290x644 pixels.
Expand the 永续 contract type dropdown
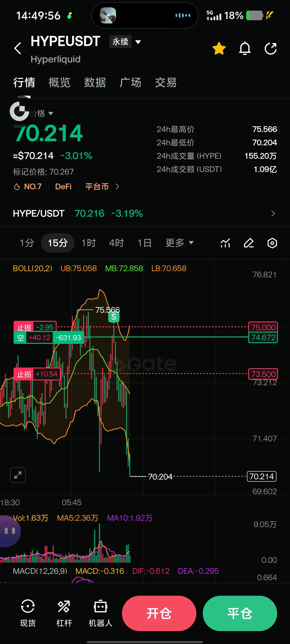tap(125, 41)
